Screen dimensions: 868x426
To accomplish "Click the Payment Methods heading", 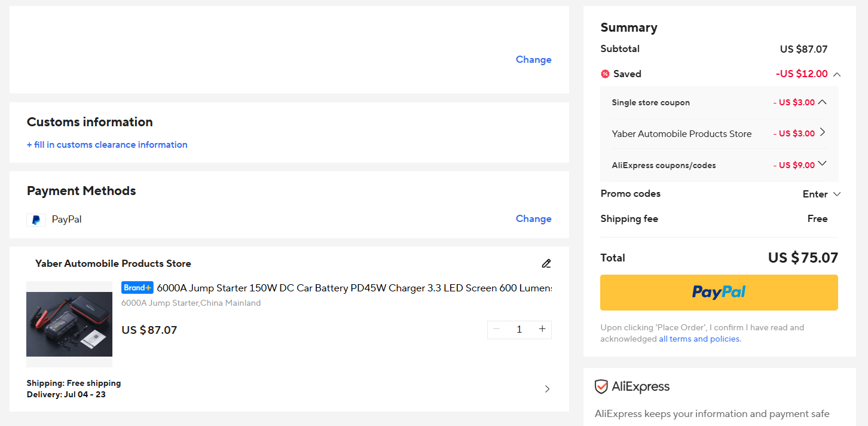I will tap(81, 191).
